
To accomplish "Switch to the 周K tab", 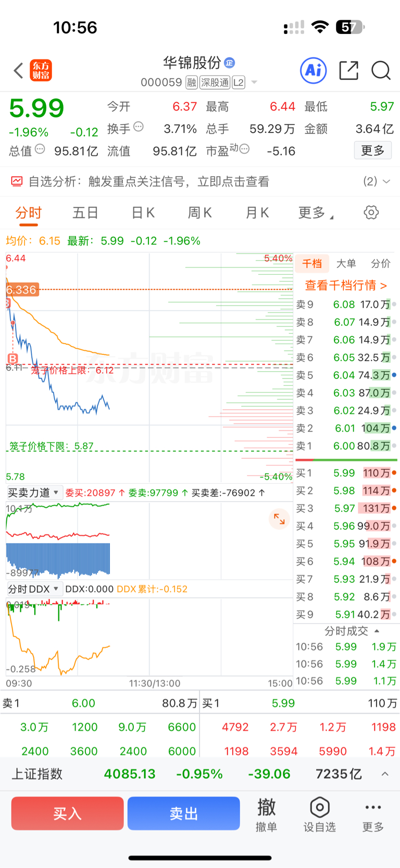I will click(x=199, y=213).
